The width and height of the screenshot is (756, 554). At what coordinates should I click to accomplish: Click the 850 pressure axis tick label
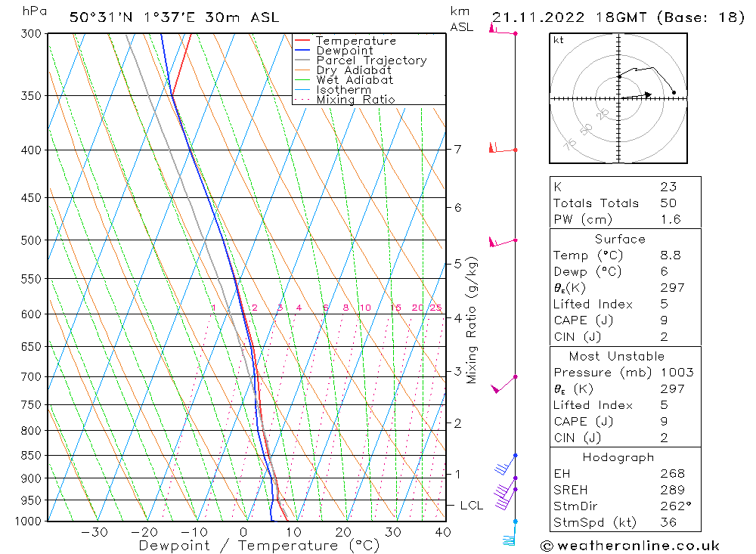click(31, 455)
